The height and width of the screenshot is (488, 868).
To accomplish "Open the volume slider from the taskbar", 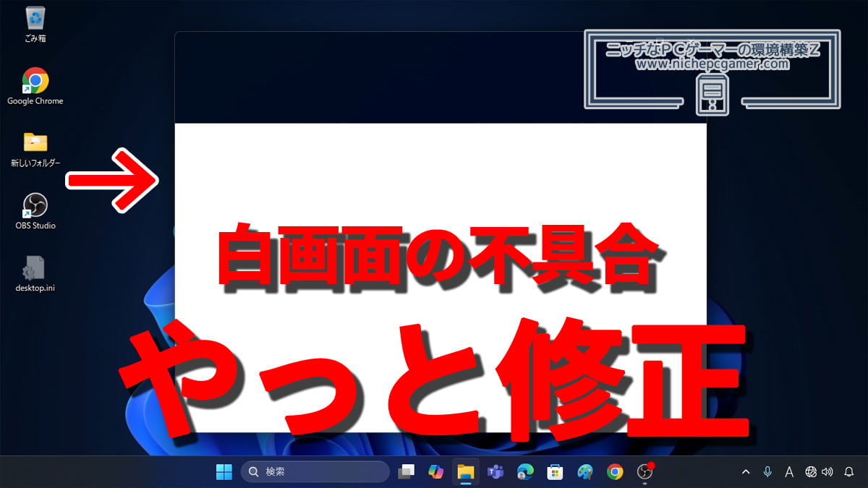I will click(x=827, y=472).
